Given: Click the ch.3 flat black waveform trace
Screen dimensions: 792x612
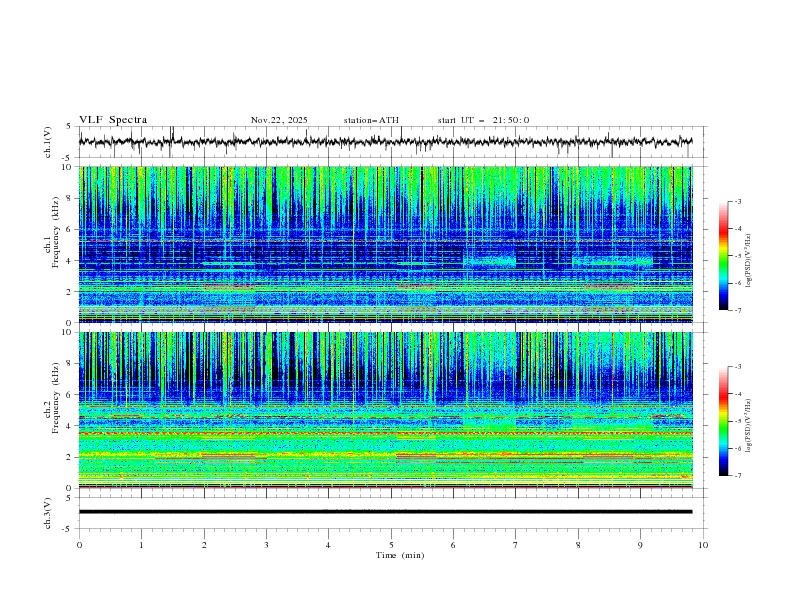Looking at the screenshot, I should tap(385, 512).
